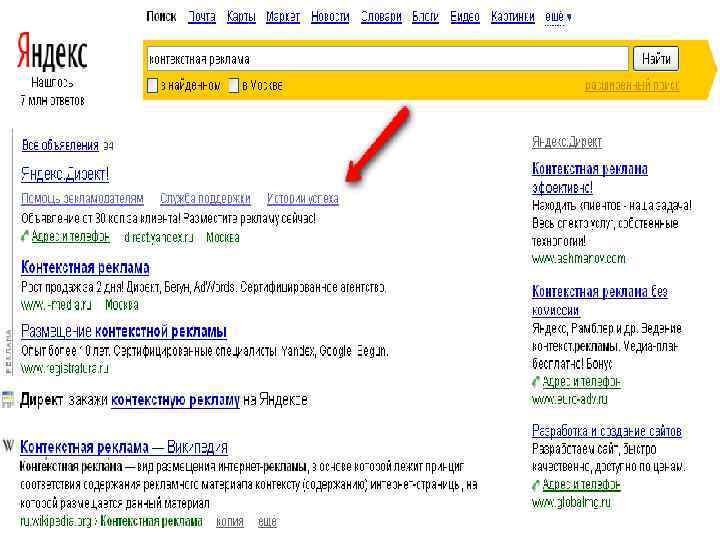Select the 'Поиск' tab
720x540 pixels.
[161, 17]
